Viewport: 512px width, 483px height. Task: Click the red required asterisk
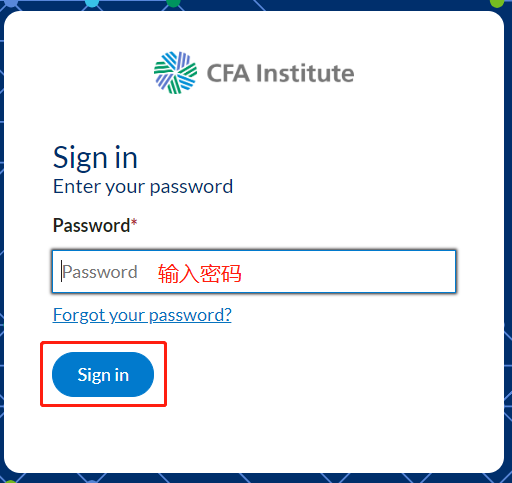point(134,222)
